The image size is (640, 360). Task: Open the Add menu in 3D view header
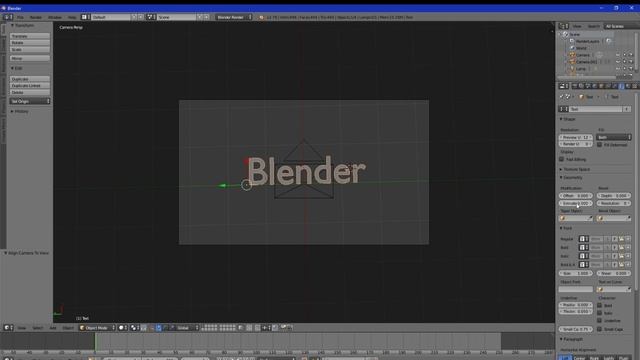click(x=53, y=328)
